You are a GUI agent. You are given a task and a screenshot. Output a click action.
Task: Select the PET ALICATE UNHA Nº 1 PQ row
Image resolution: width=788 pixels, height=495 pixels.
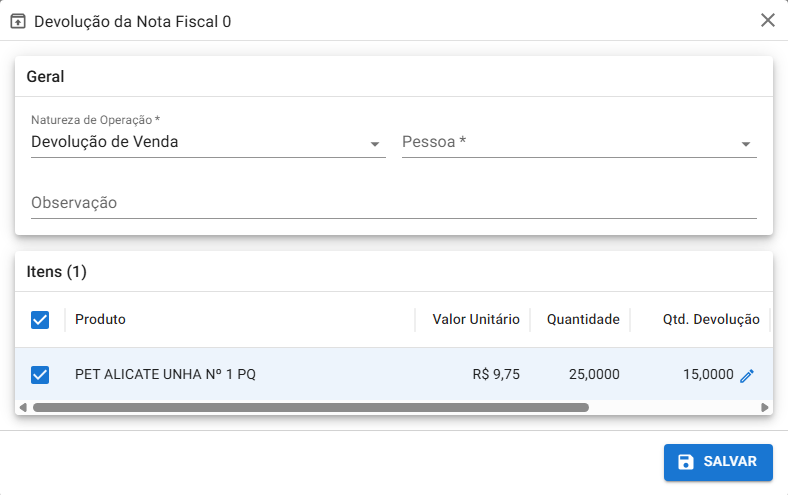coord(165,375)
